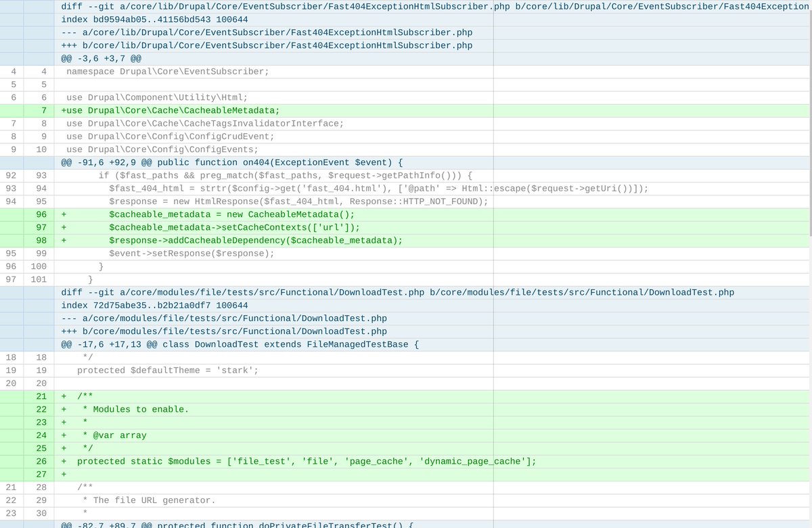Screen dimensions: 812x528
Task: Select 'class DownloadTest extends FileManagedTestBase' hunk header
Action: coord(240,344)
